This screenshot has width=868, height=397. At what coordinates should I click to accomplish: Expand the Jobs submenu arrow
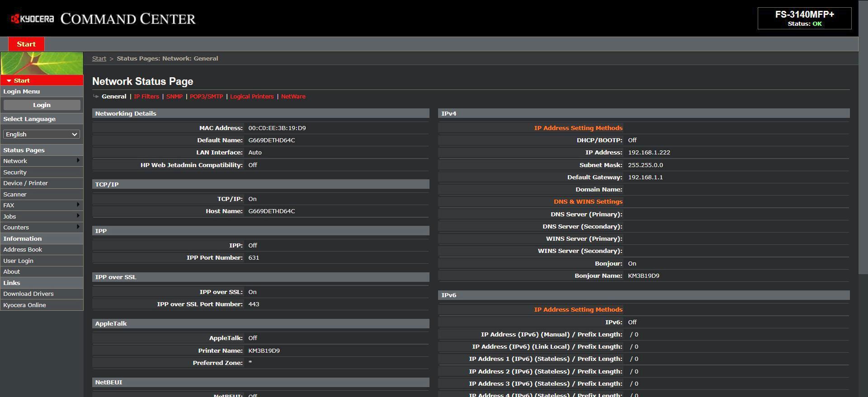pos(78,216)
